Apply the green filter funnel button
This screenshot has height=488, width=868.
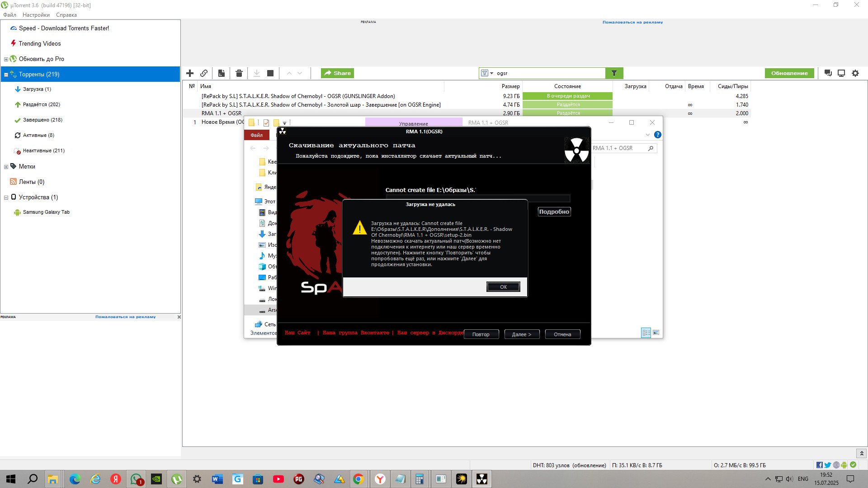click(x=614, y=73)
